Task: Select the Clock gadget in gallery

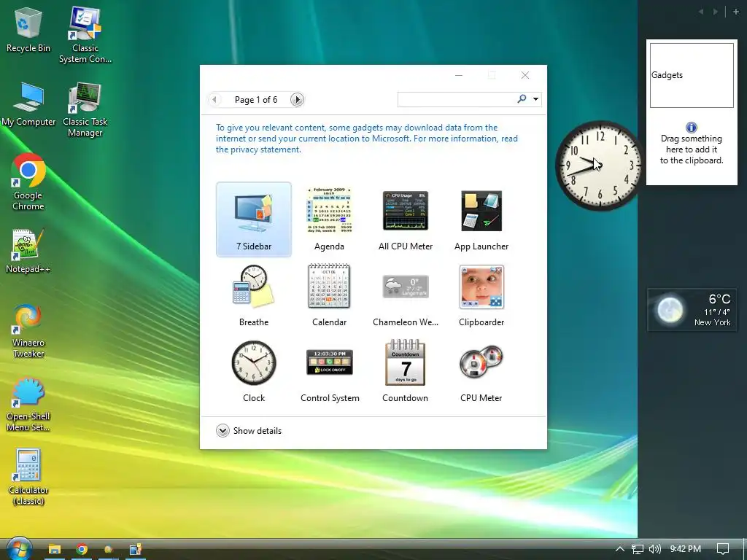Action: pos(253,371)
